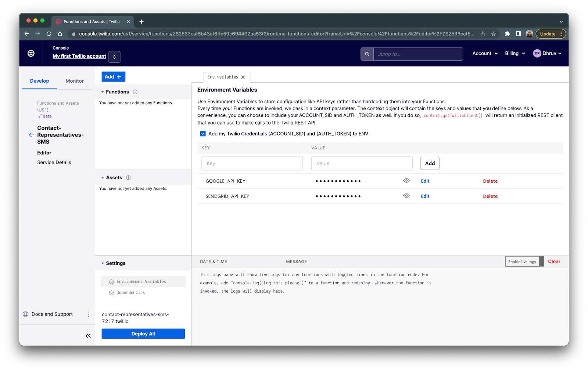Click the Environment Variables gear icon

[111, 282]
